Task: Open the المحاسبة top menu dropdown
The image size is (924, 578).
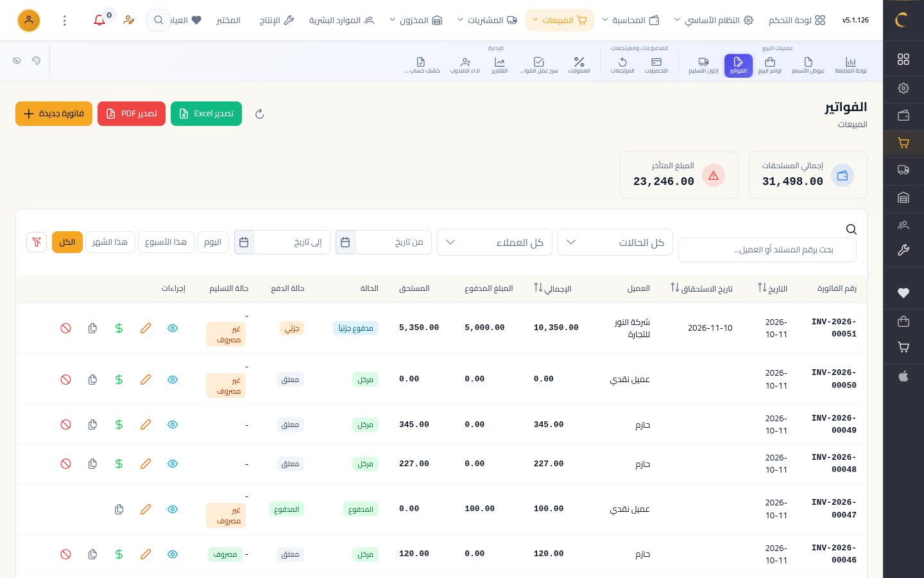Action: (631, 21)
